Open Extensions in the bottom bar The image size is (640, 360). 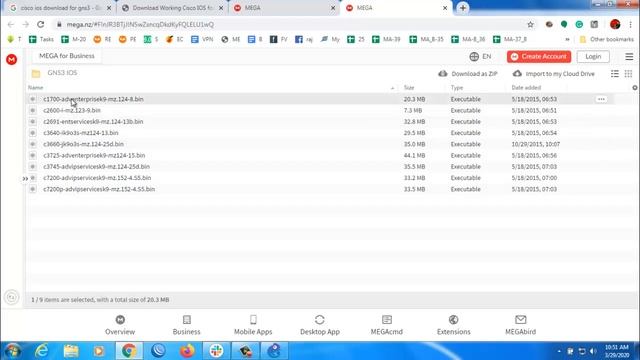(x=453, y=325)
